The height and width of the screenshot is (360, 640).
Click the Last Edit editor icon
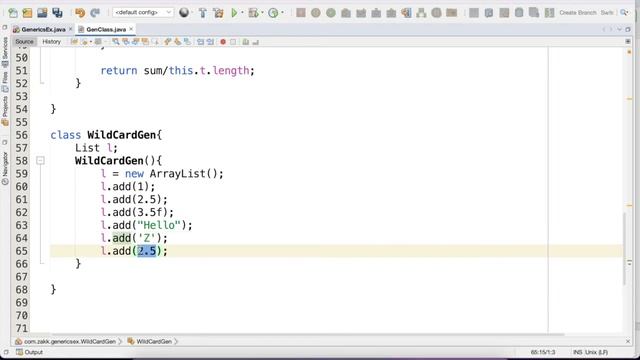coord(74,42)
